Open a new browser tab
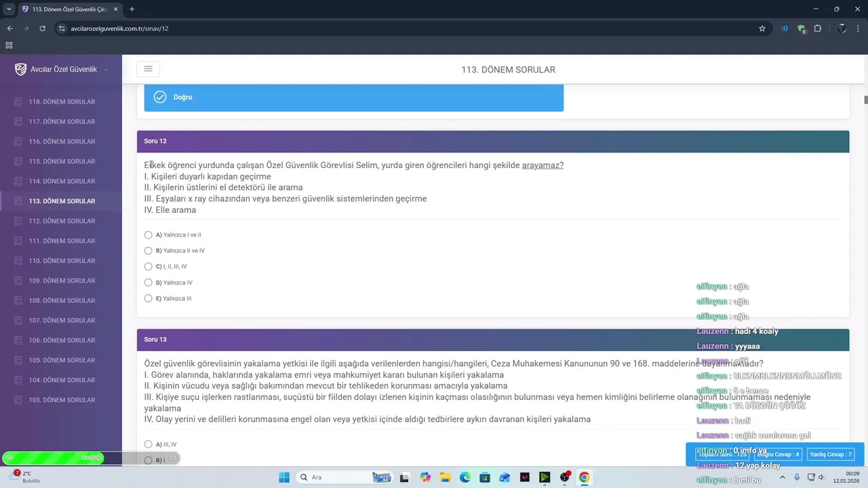 point(132,9)
